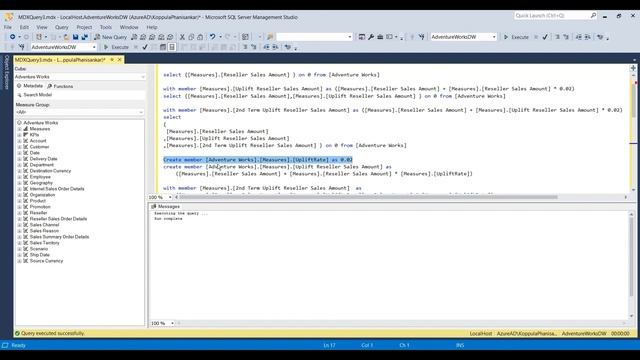Expand the Geography dimension node
The height and width of the screenshot is (360, 640).
19,183
